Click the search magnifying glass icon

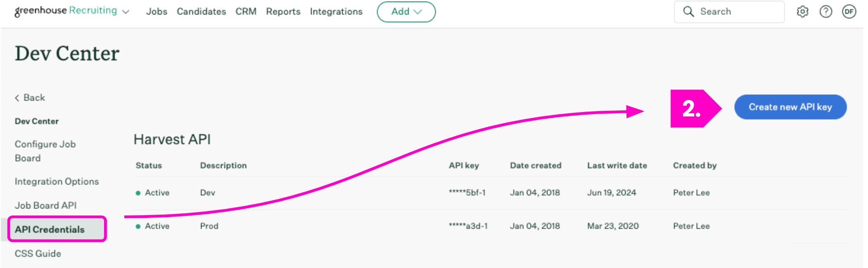point(688,12)
